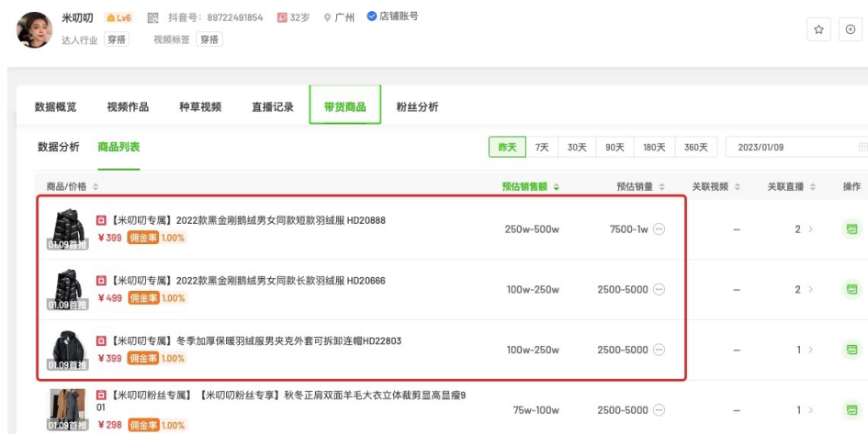868x434 pixels.
Task: Open more sales info for HD20666 row
Action: pos(659,289)
